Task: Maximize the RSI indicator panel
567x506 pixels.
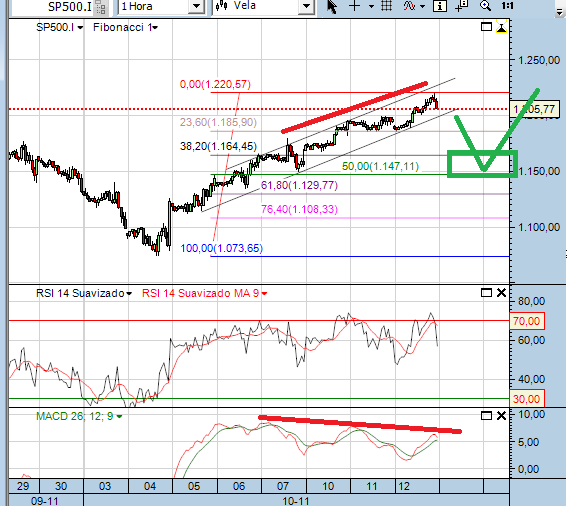Action: 486,293
